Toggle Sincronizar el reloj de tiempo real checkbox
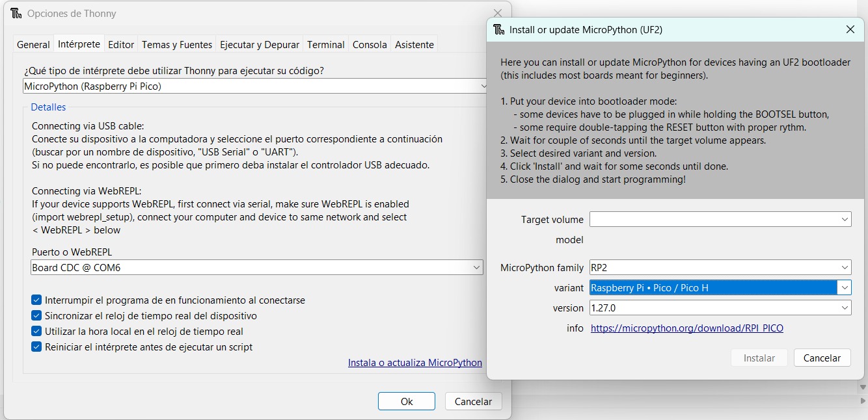Screen dimensions: 868x420 coord(36,316)
